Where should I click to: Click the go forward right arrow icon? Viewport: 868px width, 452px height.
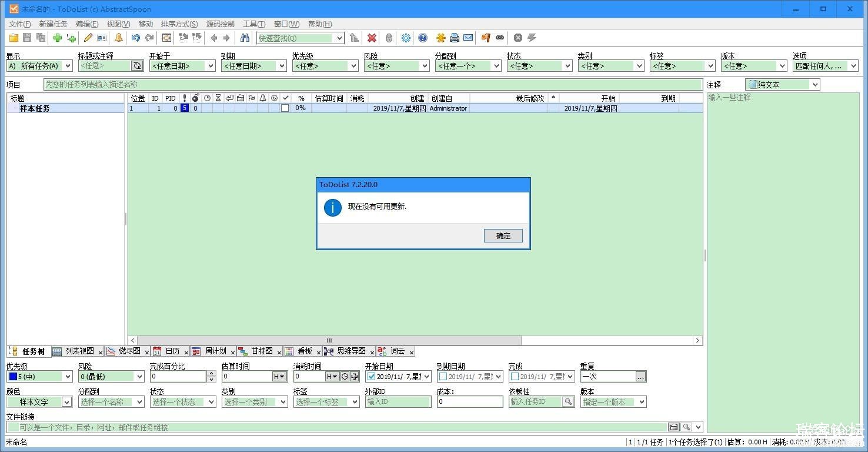point(226,38)
